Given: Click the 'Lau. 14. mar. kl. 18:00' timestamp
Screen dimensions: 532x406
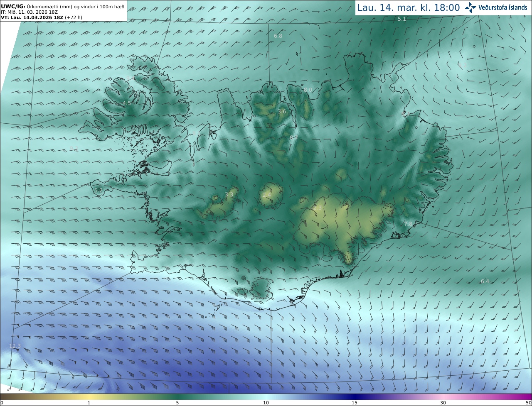Looking at the screenshot, I should pyautogui.click(x=409, y=7).
